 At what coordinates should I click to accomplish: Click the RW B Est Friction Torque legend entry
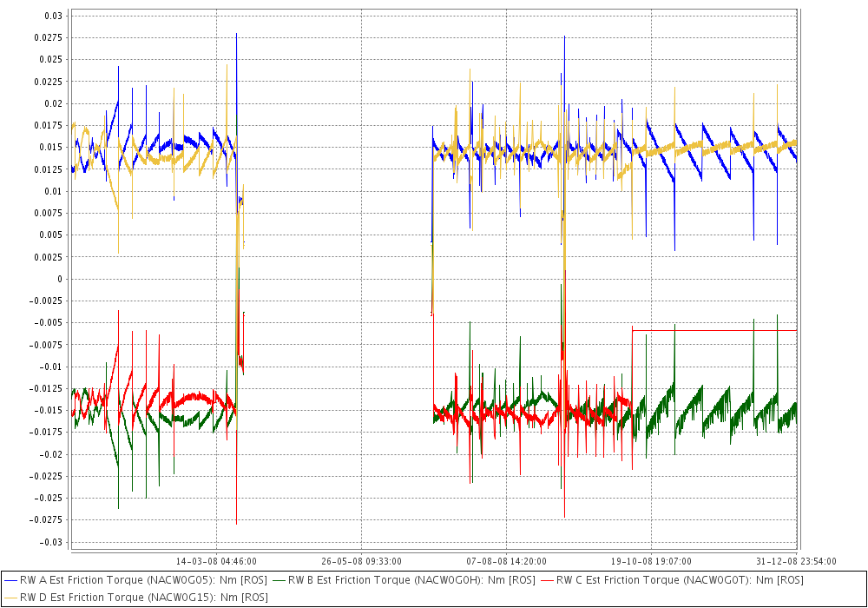point(404,580)
